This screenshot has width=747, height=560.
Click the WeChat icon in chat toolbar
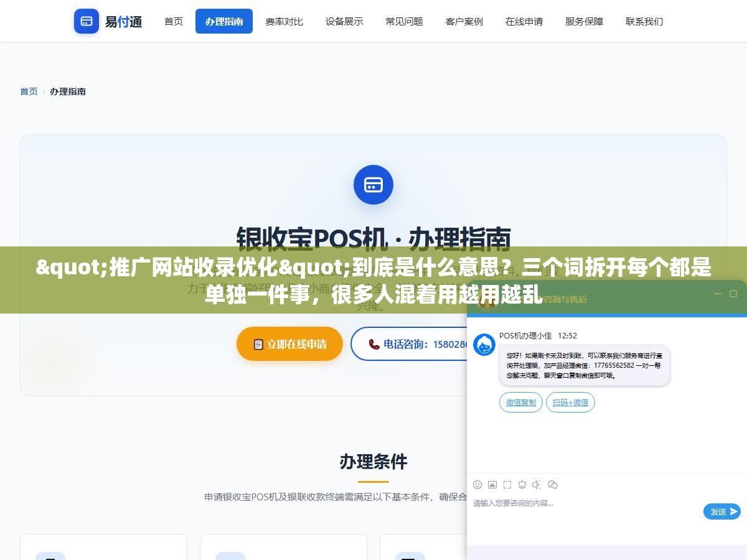pyautogui.click(x=552, y=485)
